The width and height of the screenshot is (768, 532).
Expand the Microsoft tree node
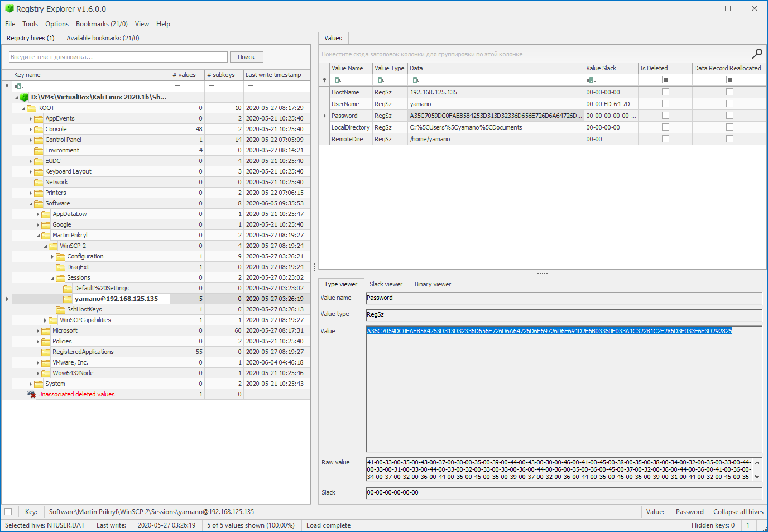coord(38,330)
